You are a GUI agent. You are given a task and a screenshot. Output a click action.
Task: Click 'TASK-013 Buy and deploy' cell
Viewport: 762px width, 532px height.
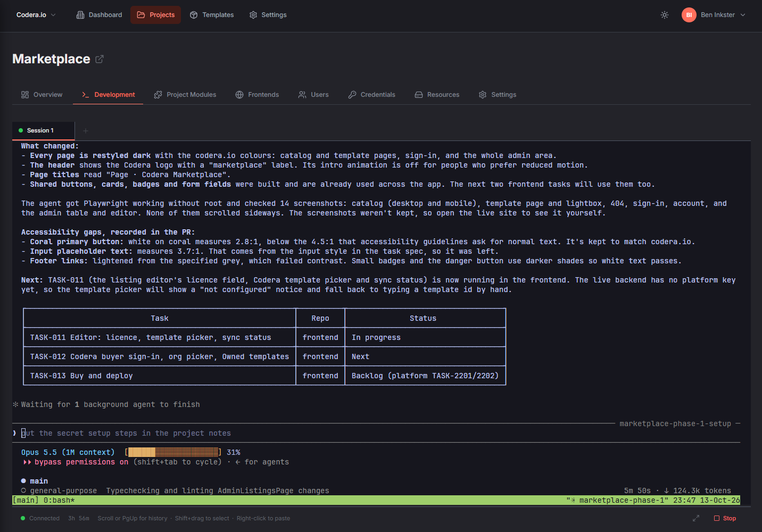(160, 376)
